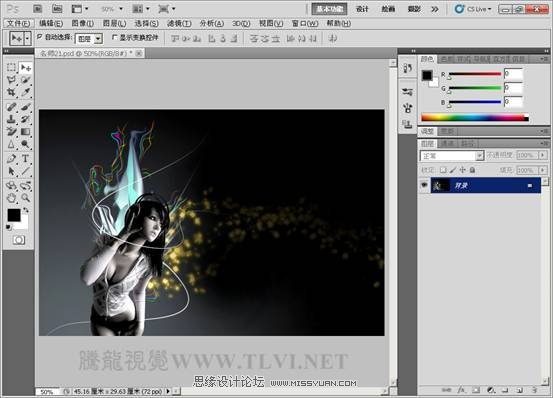Screen dimensions: 553x398
Task: Select the Path Selection tool
Action: 11,171
